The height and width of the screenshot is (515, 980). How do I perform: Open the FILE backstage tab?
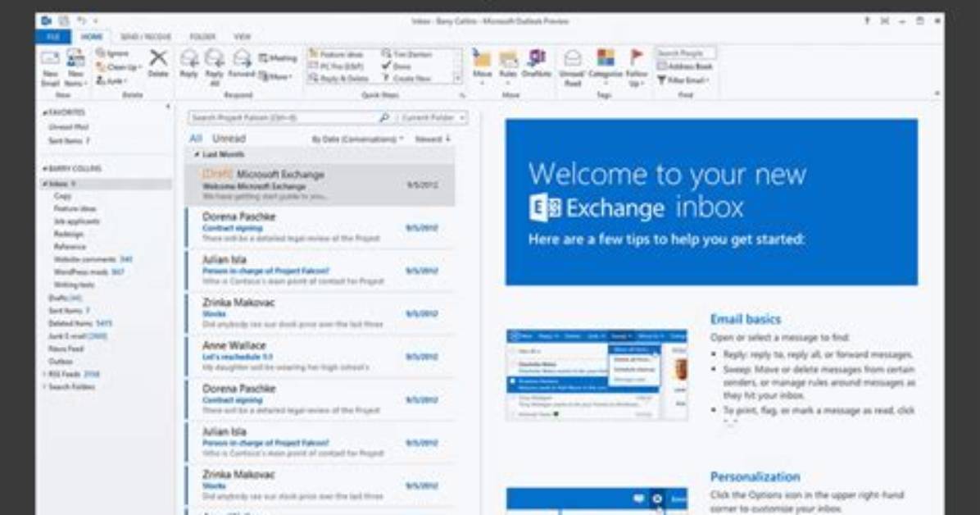[x=53, y=37]
